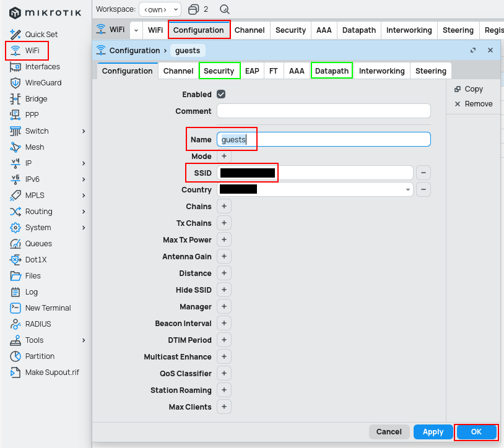Launch New Terminal
Viewport: 504px width, 448px height.
tap(40, 308)
